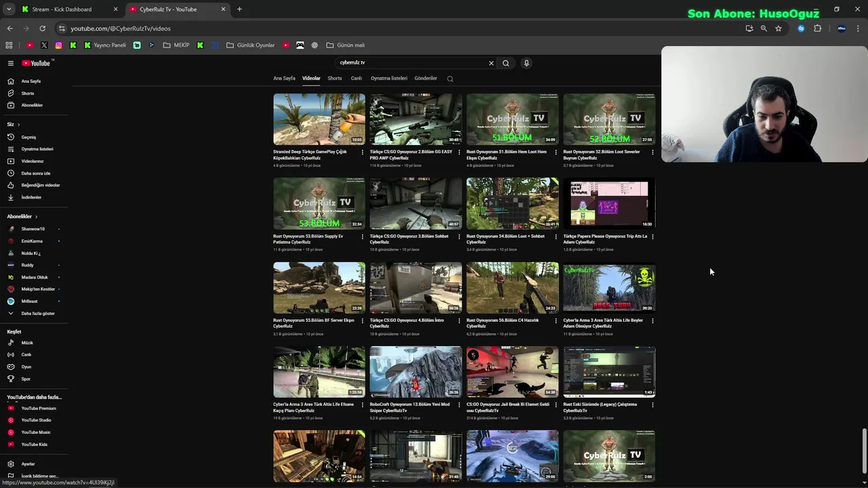Image resolution: width=868 pixels, height=488 pixels.
Task: Click the magnifier search button next to search box
Action: [506, 63]
